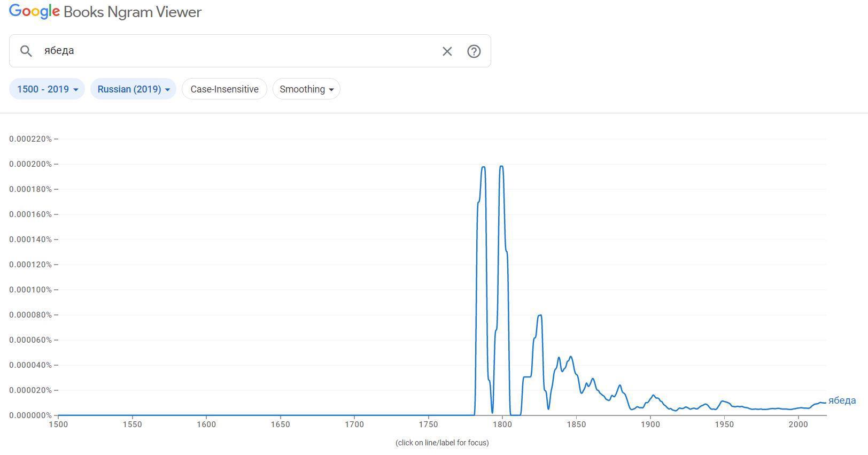The image size is (868, 455).
Task: Click the Books Ngram Viewer title
Action: [x=133, y=12]
